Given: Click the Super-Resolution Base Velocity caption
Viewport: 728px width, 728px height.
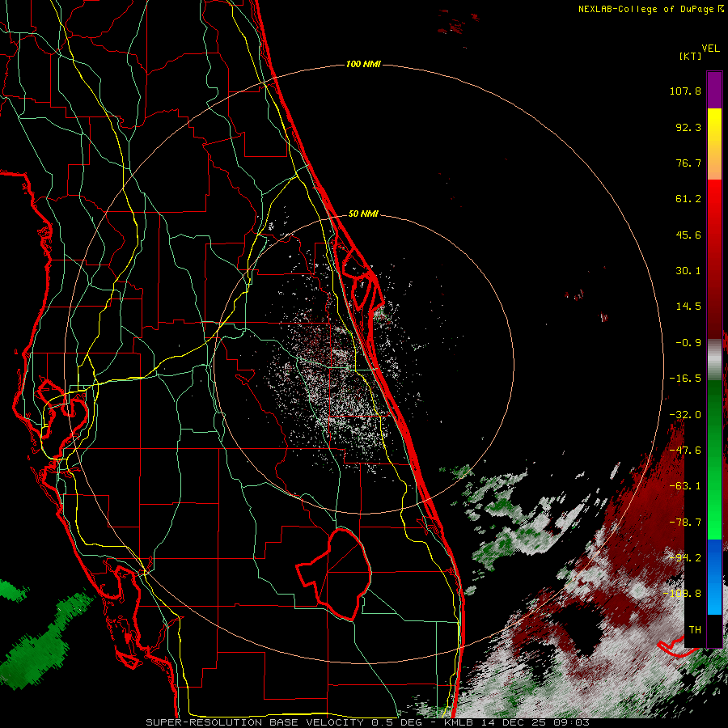Looking at the screenshot, I should click(x=367, y=722).
